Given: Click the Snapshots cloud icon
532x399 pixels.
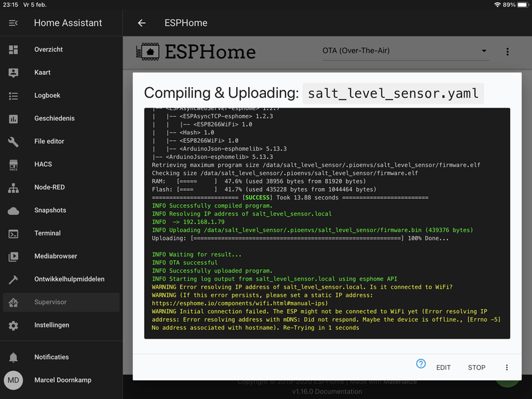Looking at the screenshot, I should 13,211.
